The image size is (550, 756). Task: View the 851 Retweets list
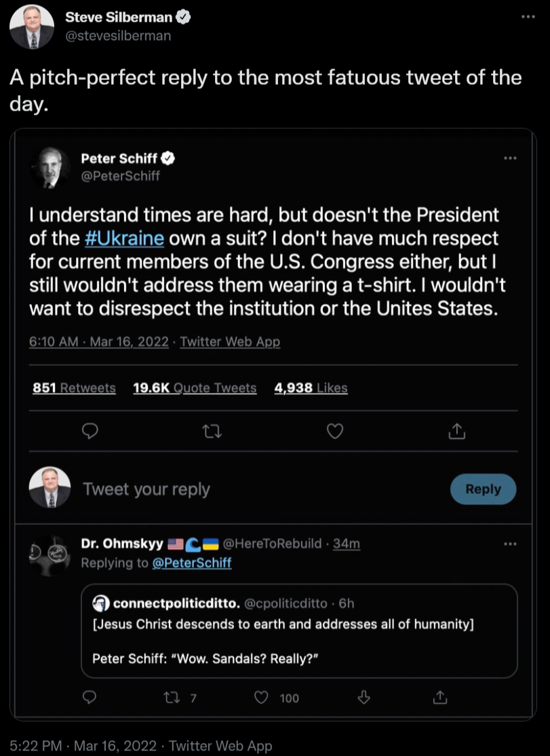click(x=74, y=388)
